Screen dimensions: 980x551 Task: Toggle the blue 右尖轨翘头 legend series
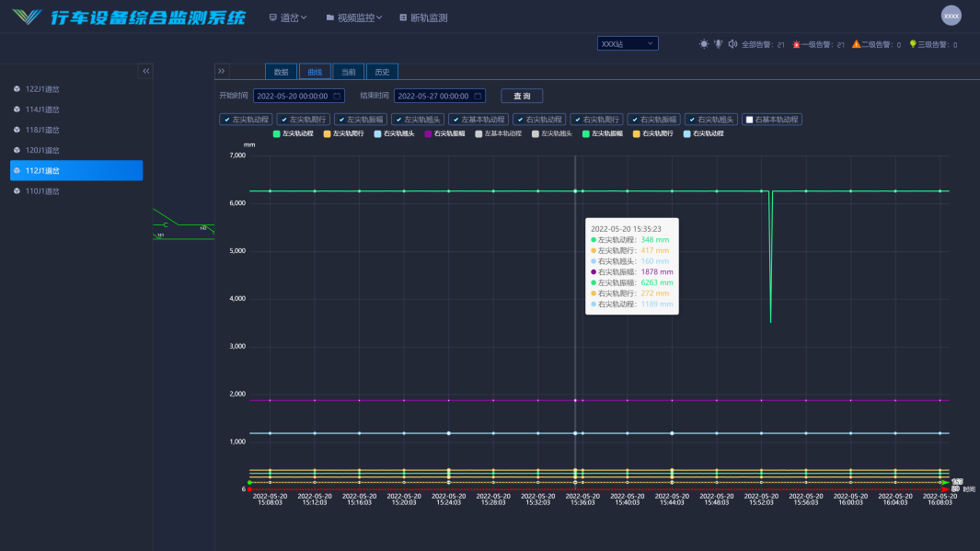click(394, 133)
